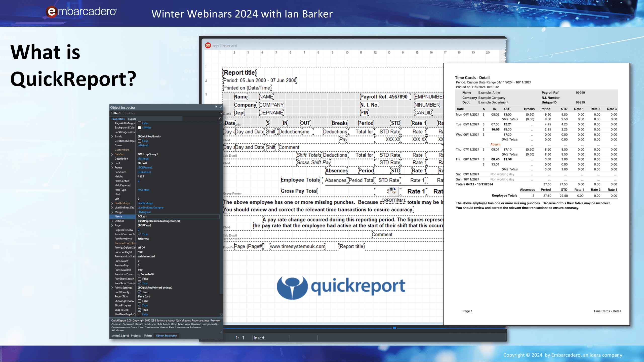Select the Gross Pay Total label
Screen dimensions: 644x362
(299, 191)
